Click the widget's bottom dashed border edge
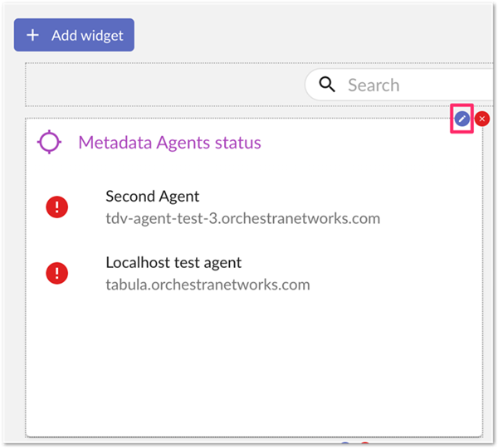This screenshot has height=448, width=498. click(x=249, y=436)
